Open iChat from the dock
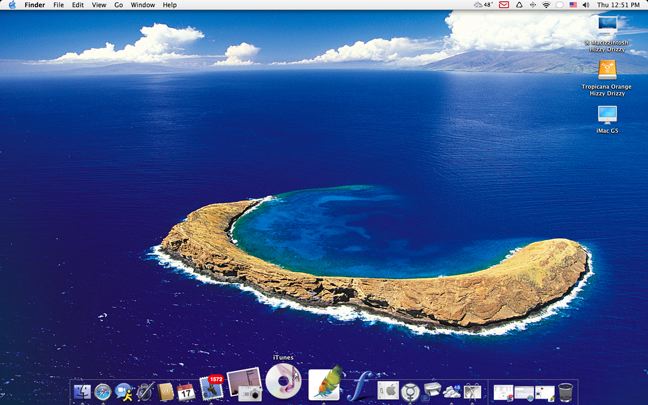The height and width of the screenshot is (405, 648). click(x=124, y=392)
